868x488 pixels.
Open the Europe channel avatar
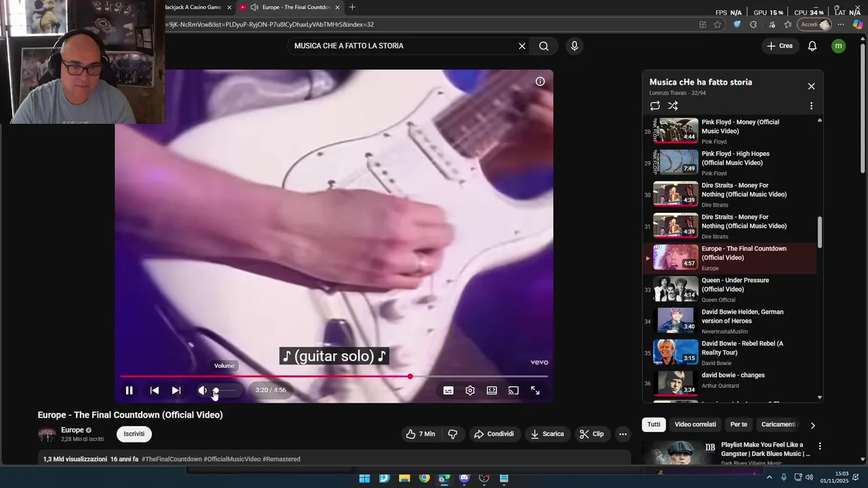pyautogui.click(x=47, y=434)
